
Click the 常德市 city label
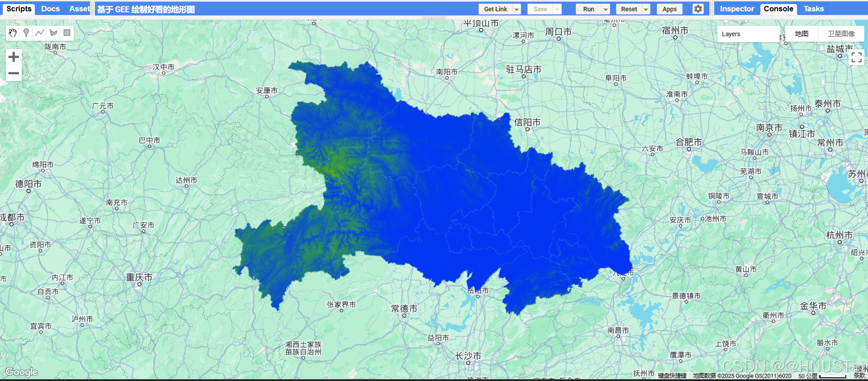404,309
